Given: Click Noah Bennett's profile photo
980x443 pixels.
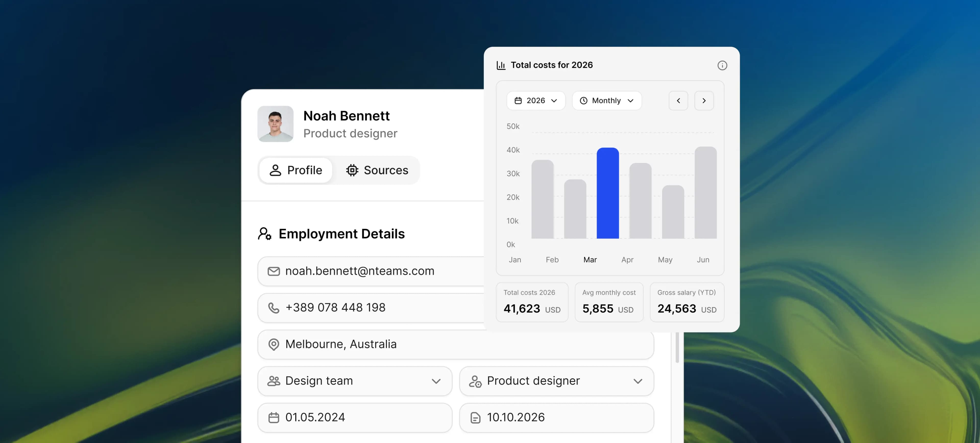Looking at the screenshot, I should click(275, 124).
